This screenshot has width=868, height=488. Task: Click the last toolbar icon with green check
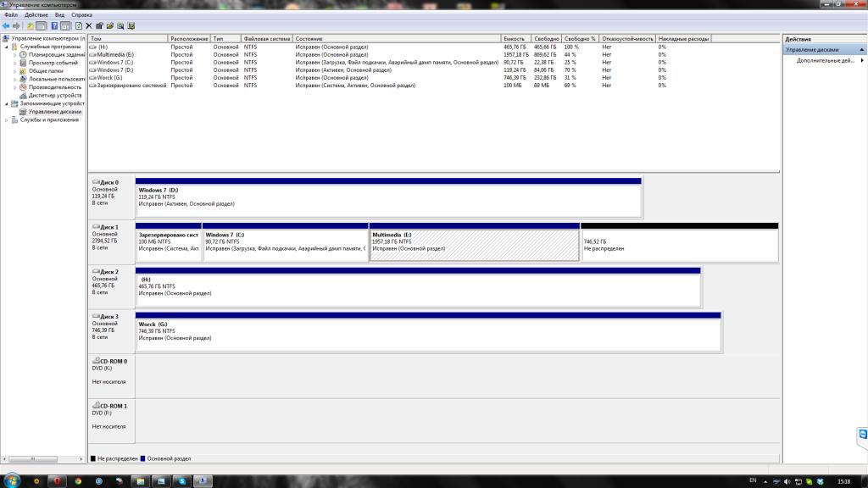pyautogui.click(x=131, y=26)
